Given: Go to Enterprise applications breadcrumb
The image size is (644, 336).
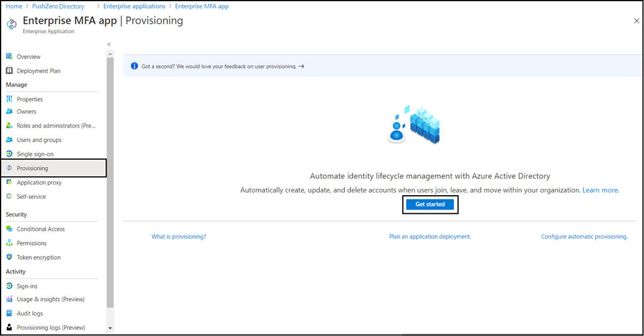Looking at the screenshot, I should point(134,6).
